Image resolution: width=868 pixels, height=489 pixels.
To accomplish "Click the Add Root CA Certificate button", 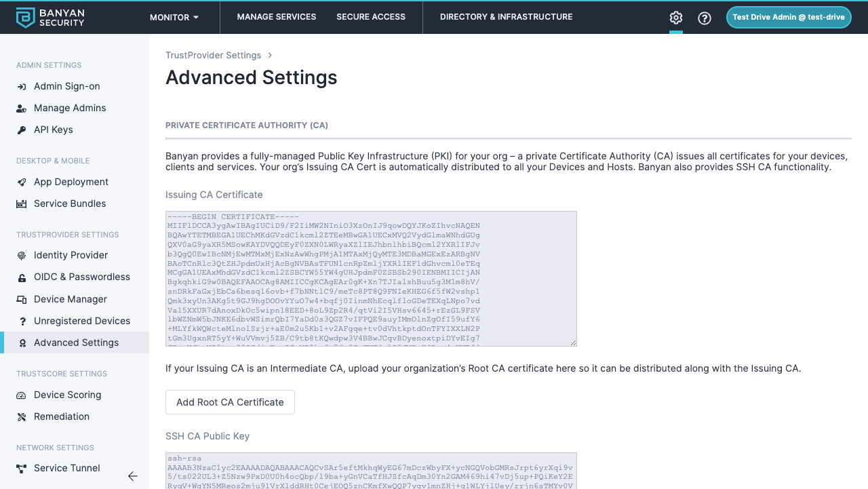I will click(x=230, y=402).
